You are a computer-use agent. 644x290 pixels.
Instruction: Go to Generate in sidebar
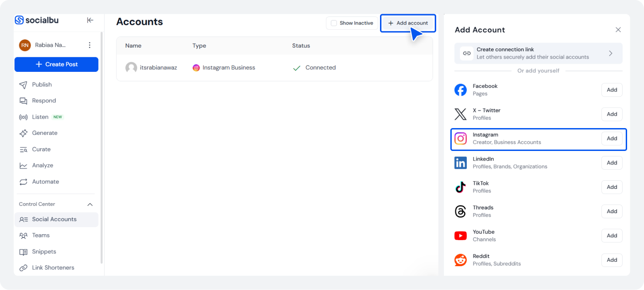pyautogui.click(x=56, y=133)
